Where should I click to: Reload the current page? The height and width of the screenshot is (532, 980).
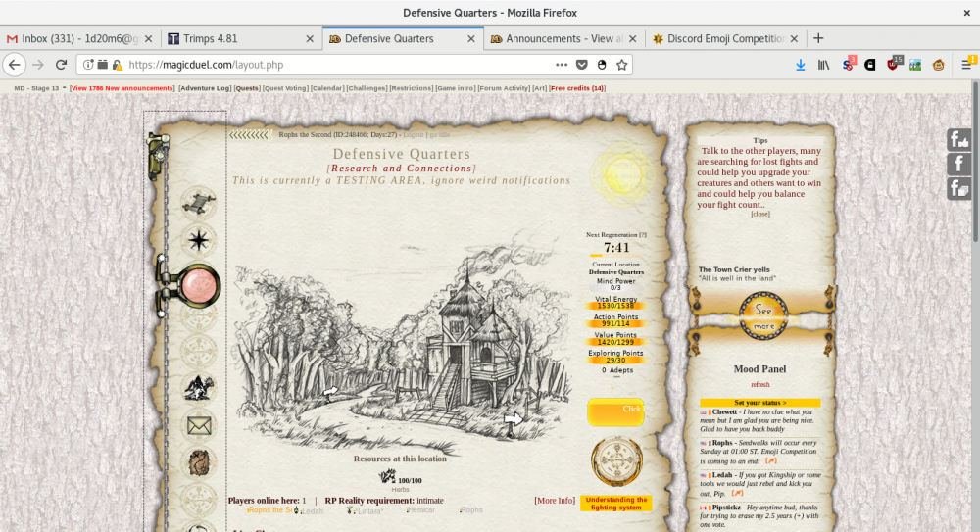point(61,65)
